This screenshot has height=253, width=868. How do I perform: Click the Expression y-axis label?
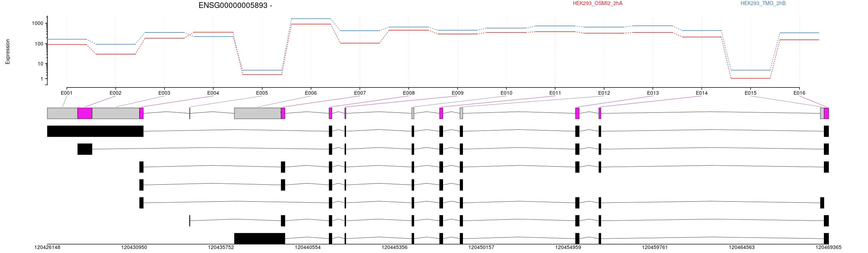8,52
